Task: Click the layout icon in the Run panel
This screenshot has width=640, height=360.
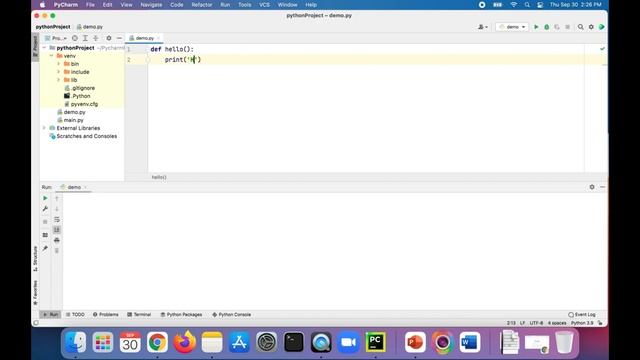Action: (x=45, y=235)
